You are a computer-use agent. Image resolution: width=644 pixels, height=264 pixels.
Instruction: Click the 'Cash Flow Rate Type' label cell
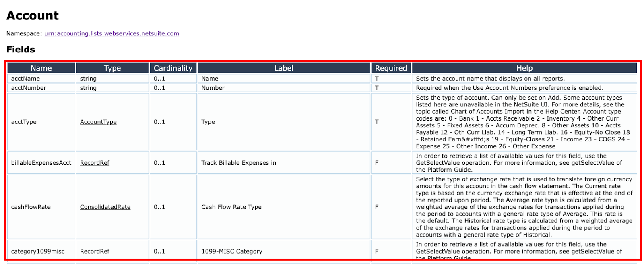(x=284, y=207)
